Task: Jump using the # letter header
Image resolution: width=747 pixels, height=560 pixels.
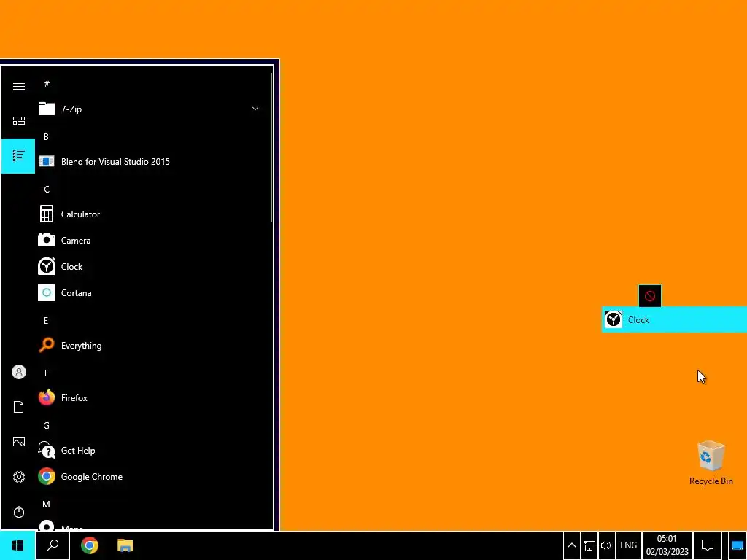Action: point(47,84)
